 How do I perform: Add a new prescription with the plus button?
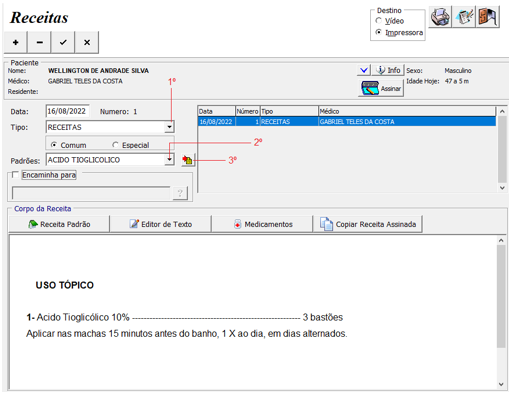tap(16, 42)
